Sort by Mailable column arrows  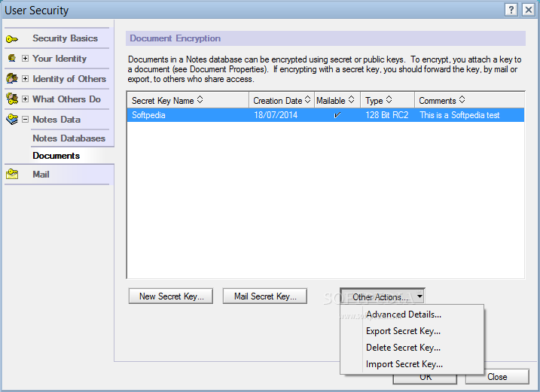pos(351,100)
